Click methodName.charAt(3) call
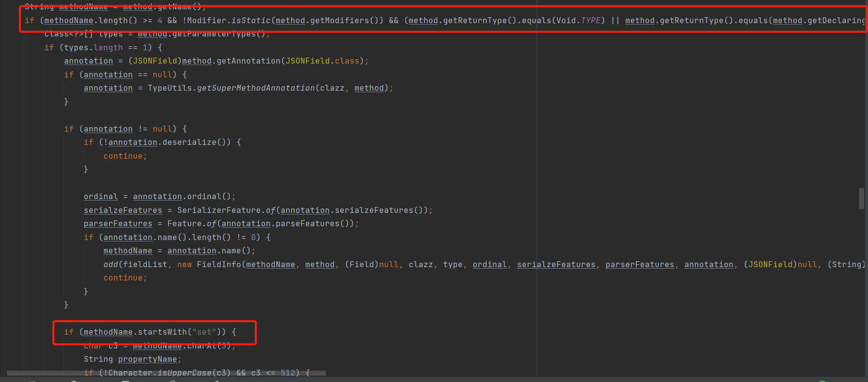 pyautogui.click(x=182, y=346)
